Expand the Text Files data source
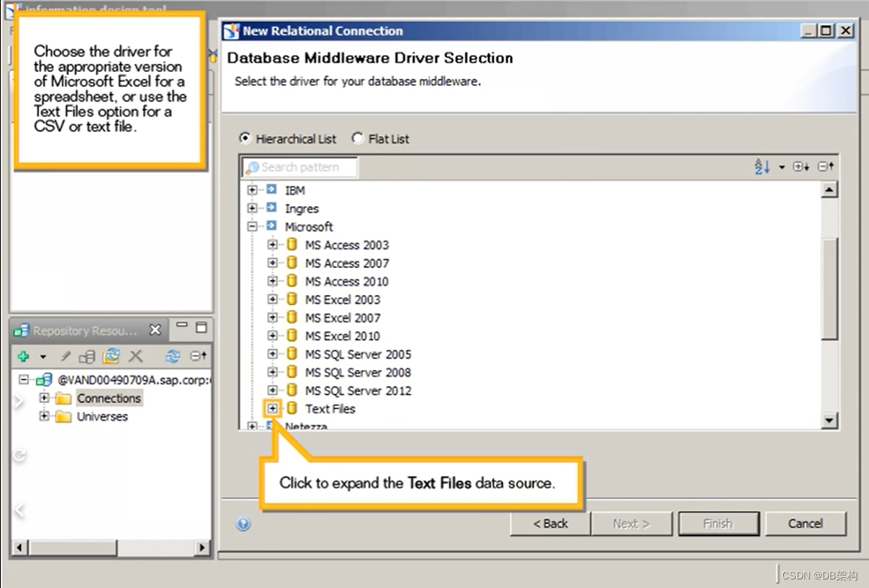 point(272,408)
